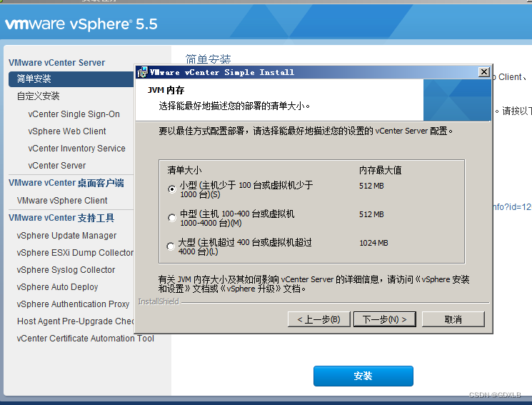Cancel the installer with 取消 button
The image size is (532, 405).
click(x=453, y=319)
